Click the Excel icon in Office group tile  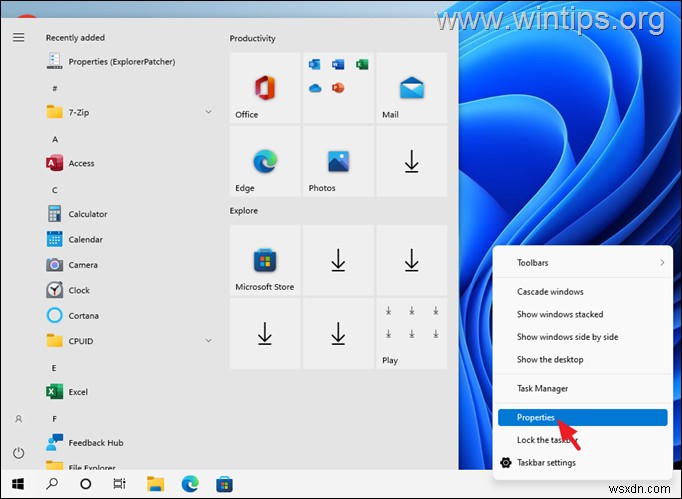click(x=362, y=64)
